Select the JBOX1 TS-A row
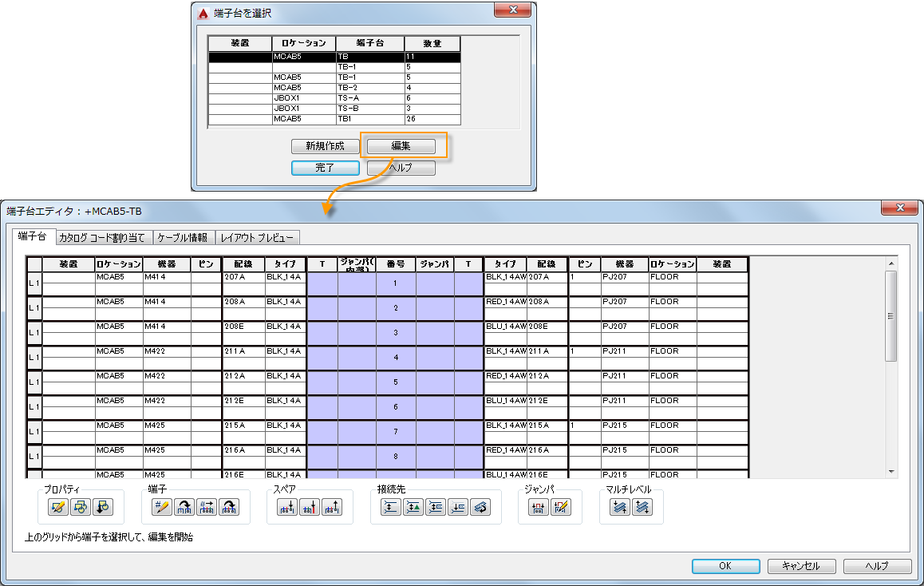The image size is (924, 586). [x=334, y=98]
